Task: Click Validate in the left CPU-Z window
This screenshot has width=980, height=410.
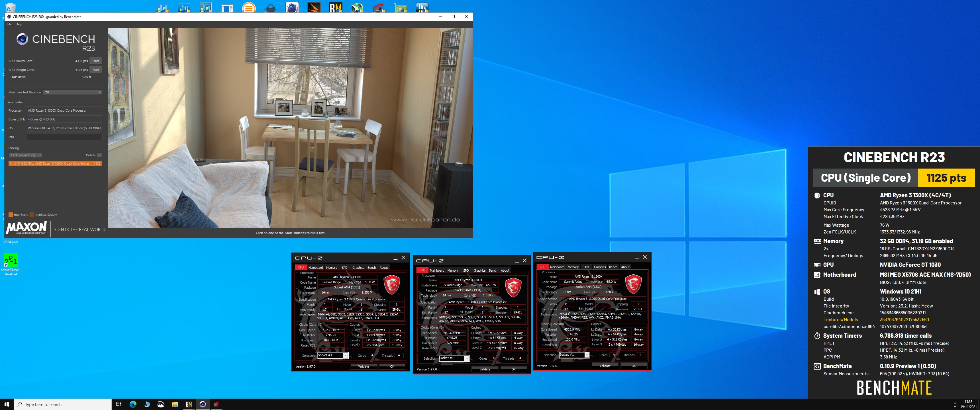Action: tap(363, 366)
